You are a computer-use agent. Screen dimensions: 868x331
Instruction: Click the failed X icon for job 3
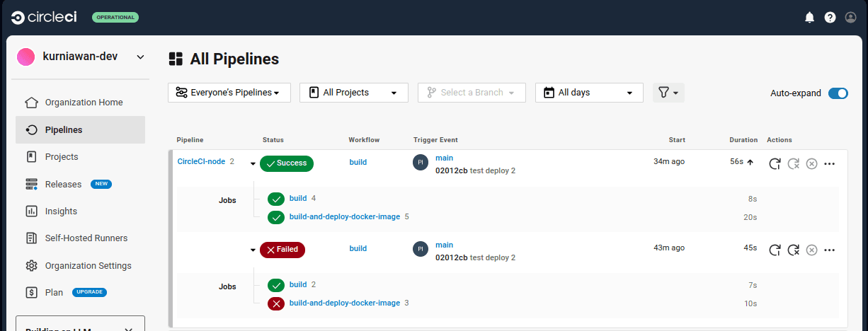pyautogui.click(x=276, y=303)
